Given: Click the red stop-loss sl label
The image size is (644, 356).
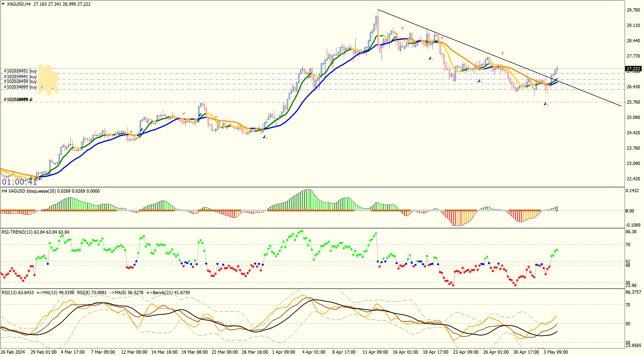Looking at the screenshot, I should (18, 99).
